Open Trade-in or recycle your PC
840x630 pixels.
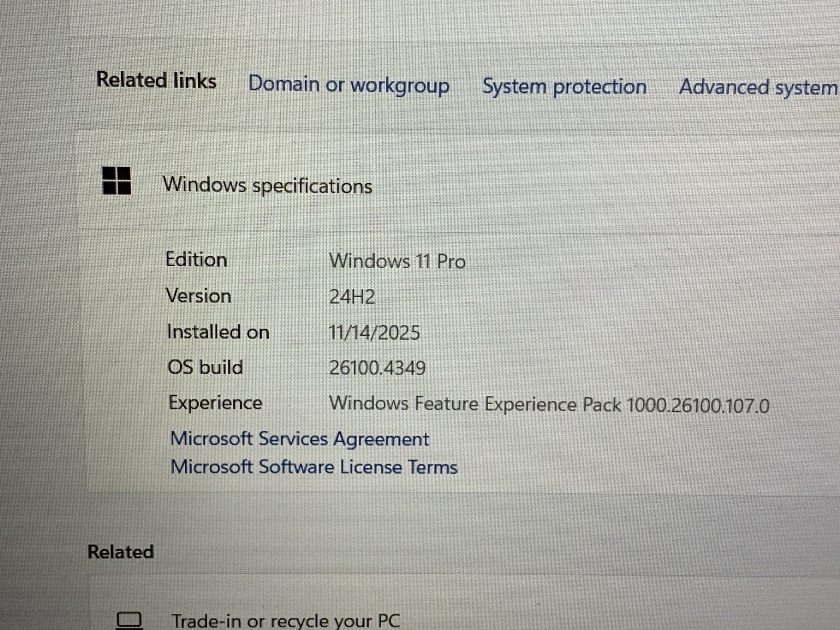coord(286,621)
